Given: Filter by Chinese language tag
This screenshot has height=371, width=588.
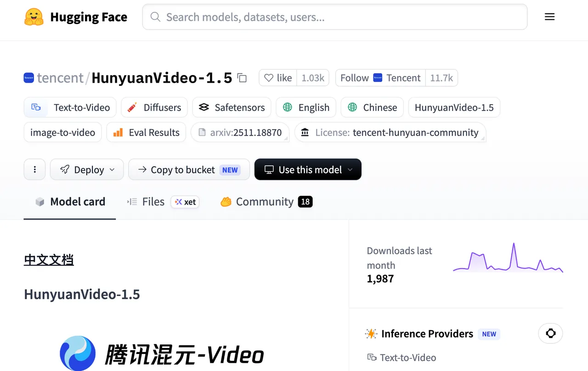Looking at the screenshot, I should [x=372, y=107].
